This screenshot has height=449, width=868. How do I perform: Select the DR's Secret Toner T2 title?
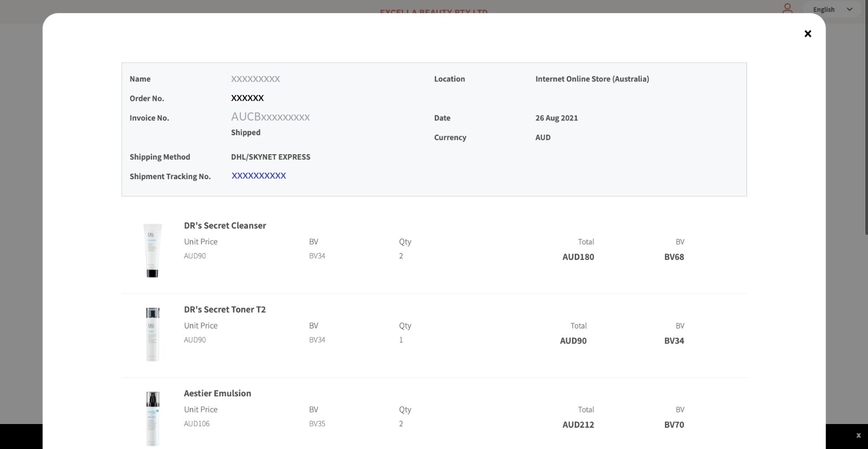[225, 309]
